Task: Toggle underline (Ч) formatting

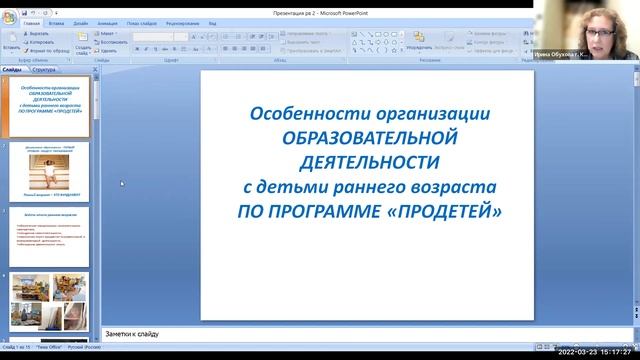Action: [156, 49]
